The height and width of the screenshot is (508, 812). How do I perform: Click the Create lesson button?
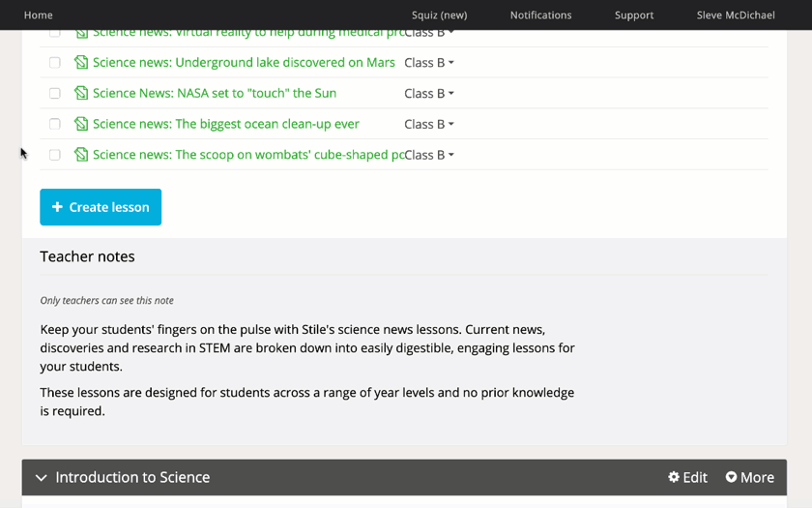coord(101,207)
